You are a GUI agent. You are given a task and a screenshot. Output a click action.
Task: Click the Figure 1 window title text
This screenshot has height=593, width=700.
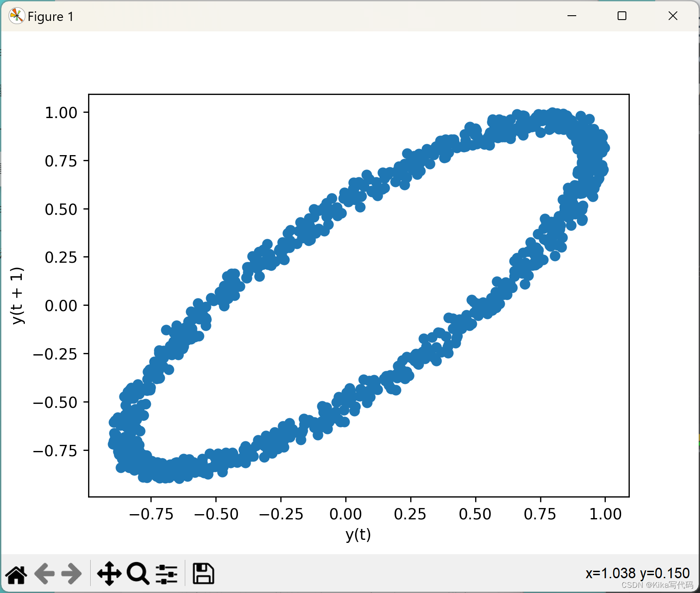coord(51,17)
